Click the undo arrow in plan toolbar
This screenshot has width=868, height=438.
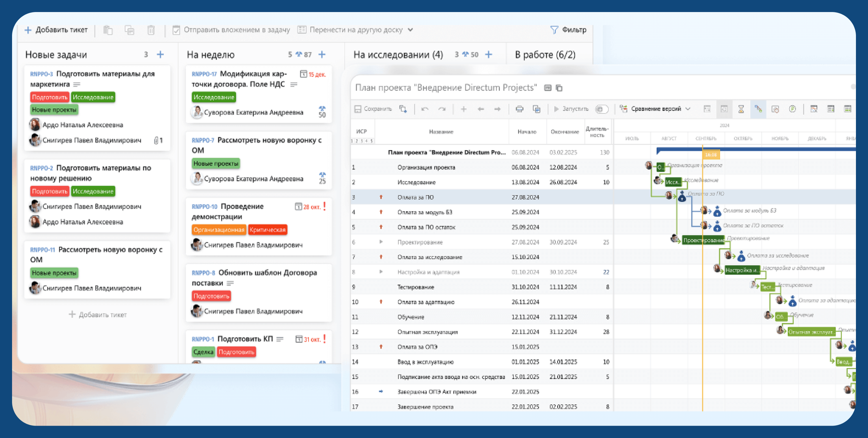pos(425,109)
